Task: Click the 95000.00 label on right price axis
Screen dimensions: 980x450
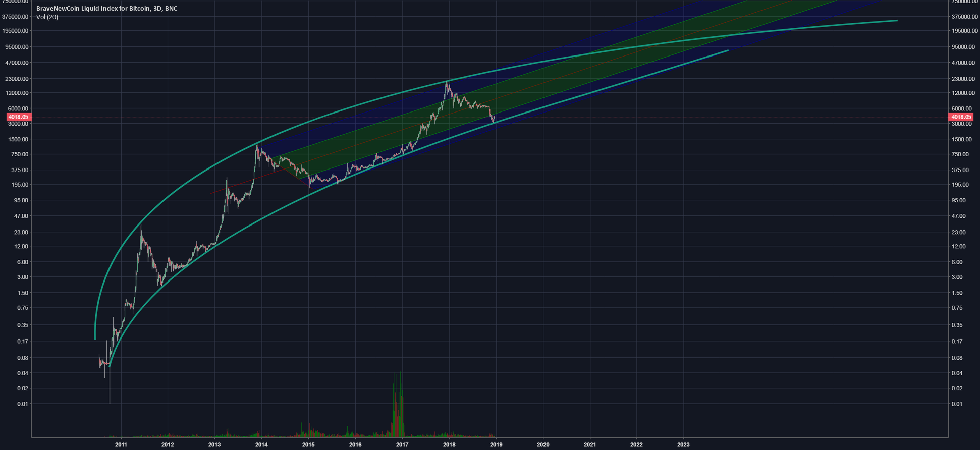Action: pos(961,47)
